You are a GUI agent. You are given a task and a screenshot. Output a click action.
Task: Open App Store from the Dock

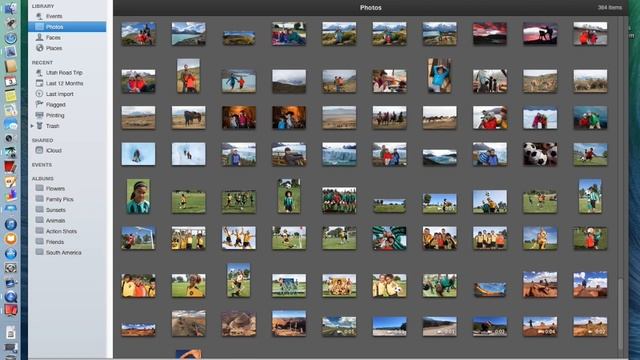click(x=10, y=253)
